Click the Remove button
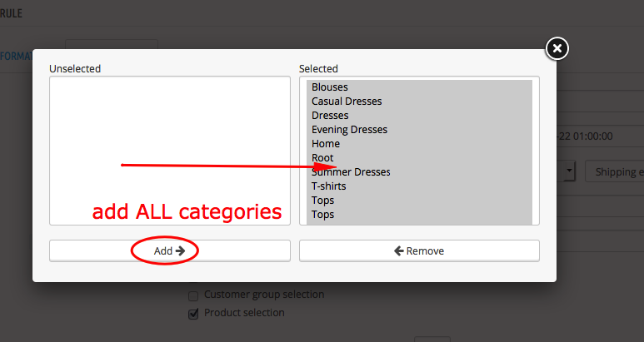This screenshot has width=644, height=342. pyautogui.click(x=419, y=250)
